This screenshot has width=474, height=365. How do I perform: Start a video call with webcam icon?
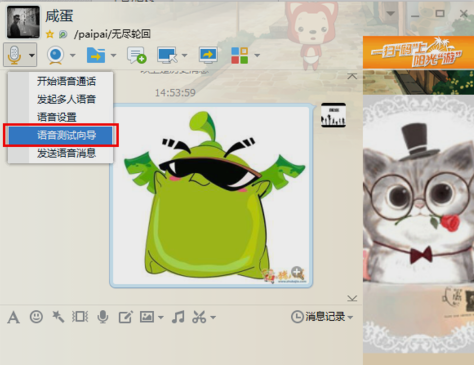pos(55,55)
